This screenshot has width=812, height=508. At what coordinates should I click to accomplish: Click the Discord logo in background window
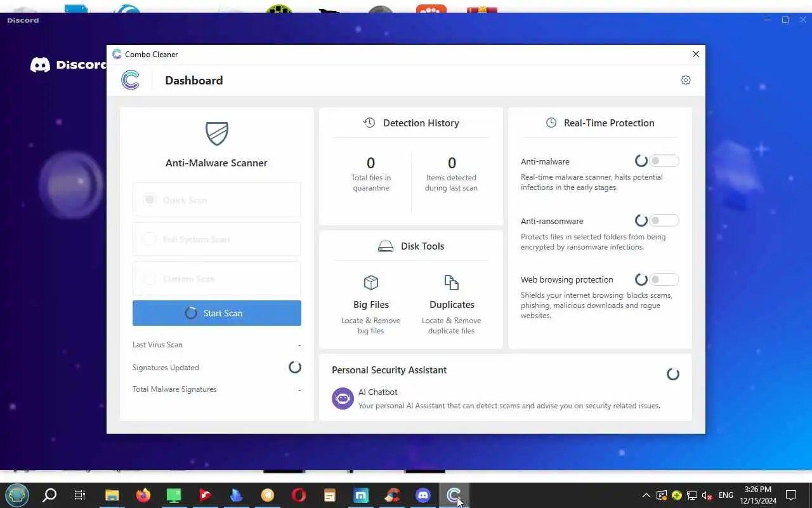(40, 65)
